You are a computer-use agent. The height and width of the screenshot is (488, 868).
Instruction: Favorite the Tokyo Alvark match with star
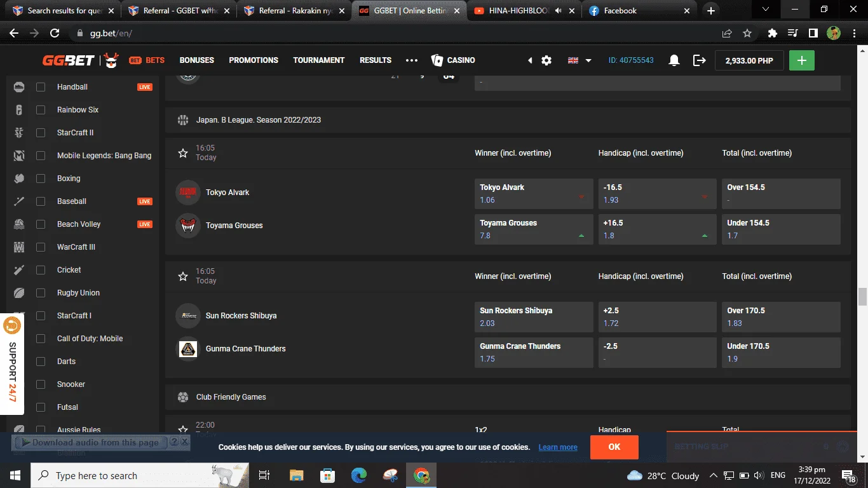click(x=183, y=153)
